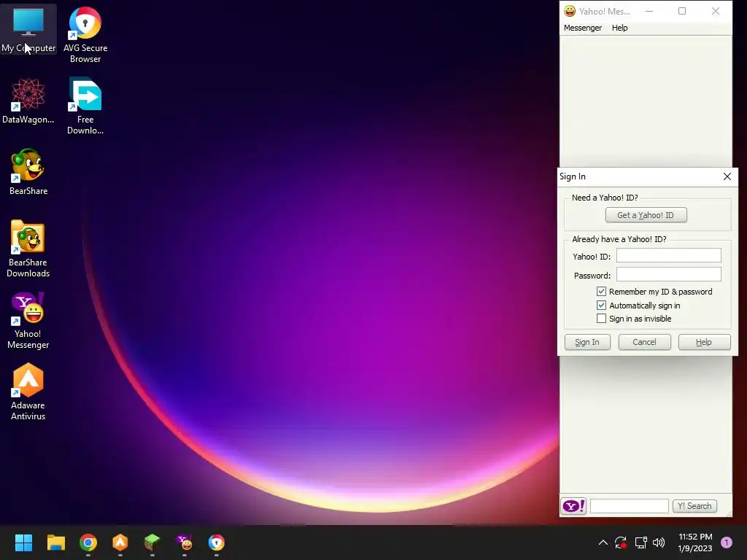This screenshot has height=560, width=747.
Task: Select the My Computer desktop icon
Action: (28, 29)
